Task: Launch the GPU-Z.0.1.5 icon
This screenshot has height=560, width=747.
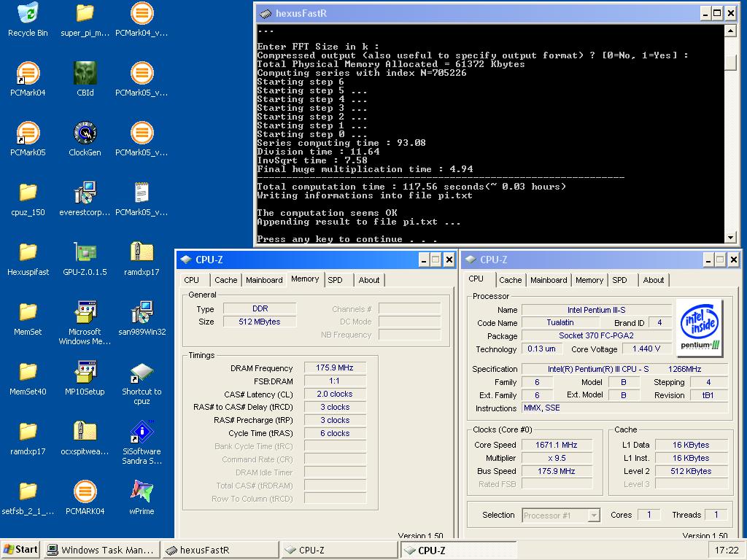Action: coord(85,252)
